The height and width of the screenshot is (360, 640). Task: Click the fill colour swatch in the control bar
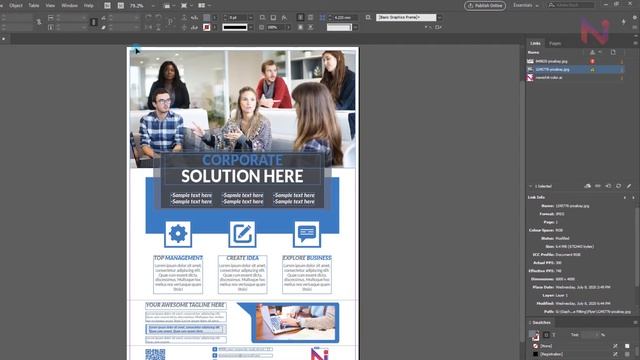pos(207,18)
